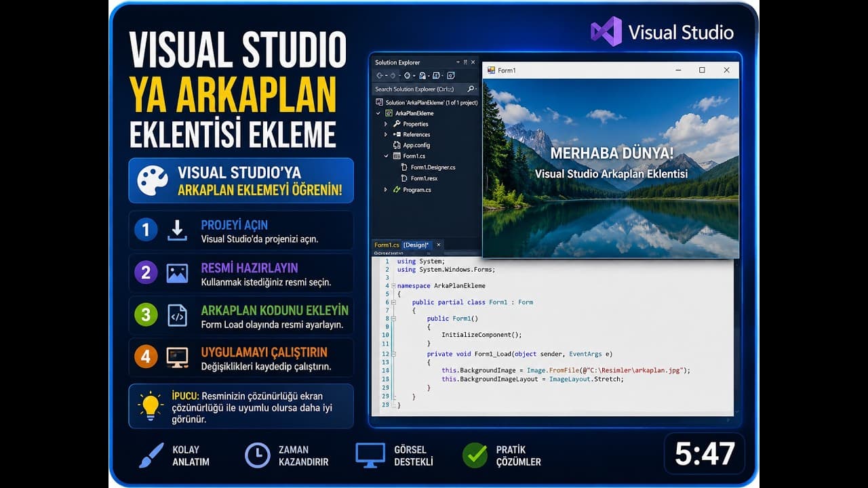
Task: Collapse the Form1.cs node
Action: [387, 156]
